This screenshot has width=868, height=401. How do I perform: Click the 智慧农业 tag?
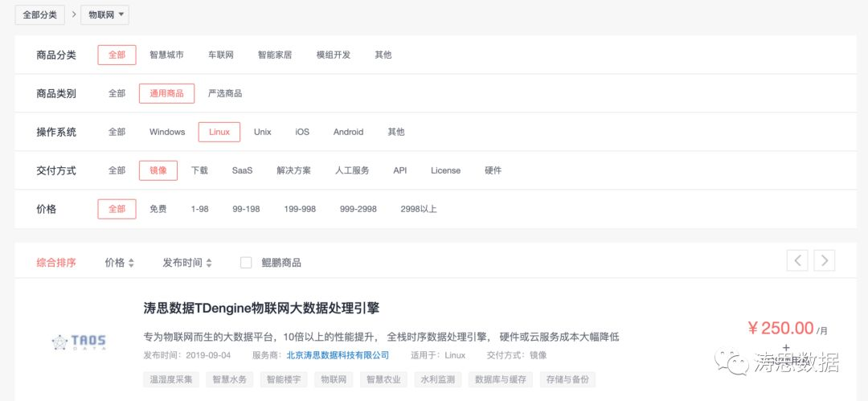click(383, 379)
